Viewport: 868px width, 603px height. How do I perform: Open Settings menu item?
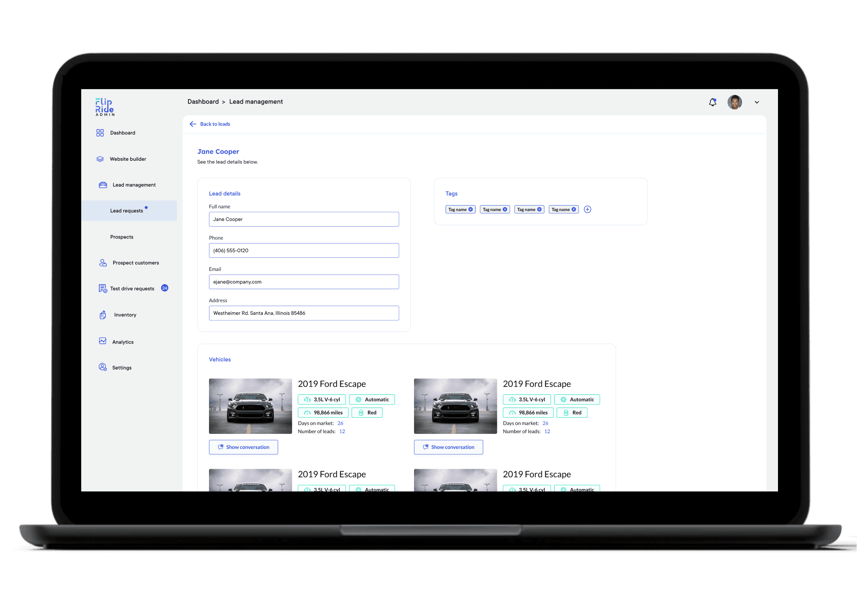click(x=122, y=368)
